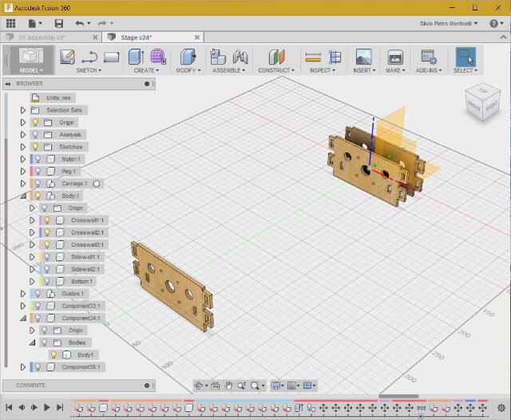Expand the Component35:1 tree node
The image size is (511, 420).
pyautogui.click(x=23, y=367)
